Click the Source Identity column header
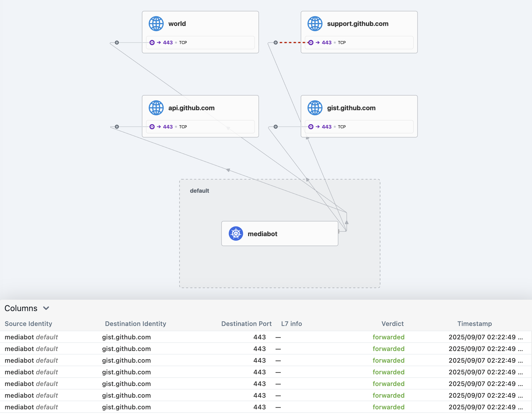The width and height of the screenshot is (532, 414). coord(28,324)
